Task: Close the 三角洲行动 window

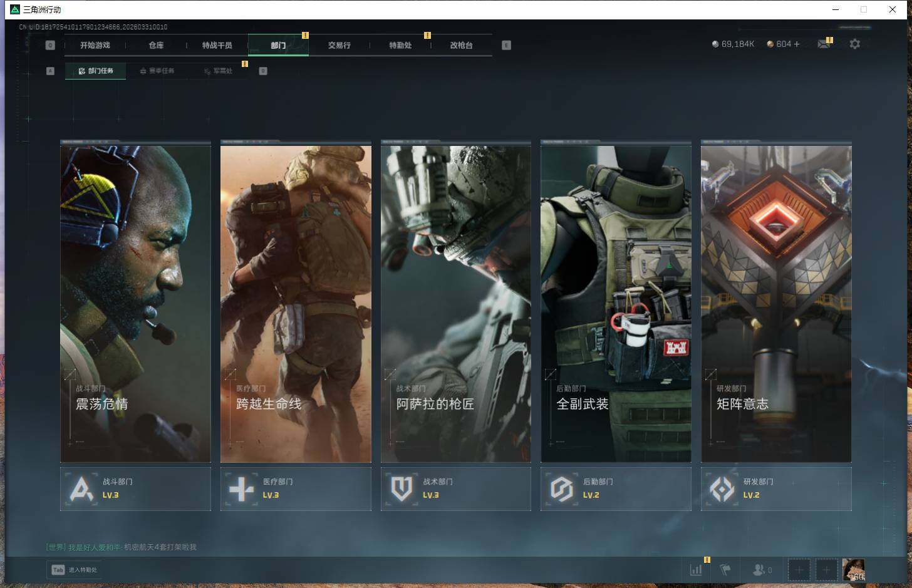Action: point(893,9)
